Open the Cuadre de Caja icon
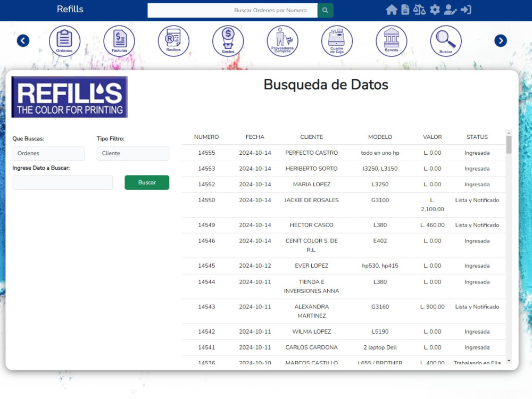This screenshot has height=399, width=532. tap(337, 41)
